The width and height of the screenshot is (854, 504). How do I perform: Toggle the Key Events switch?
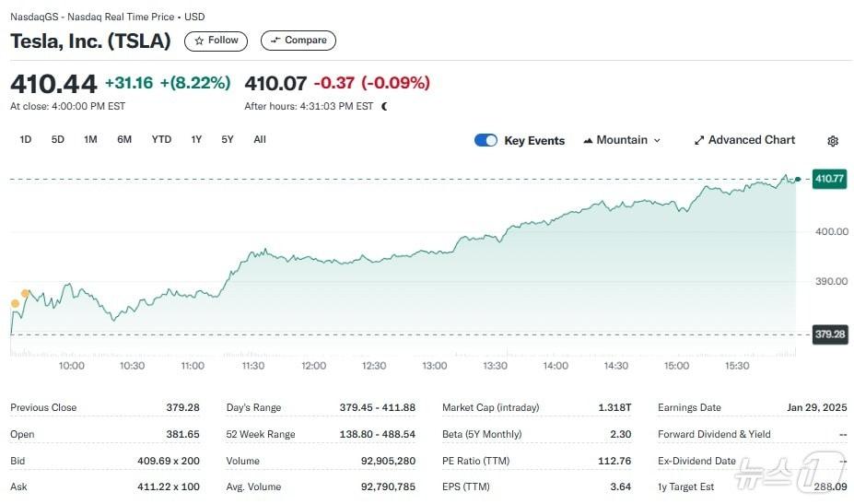pos(485,140)
